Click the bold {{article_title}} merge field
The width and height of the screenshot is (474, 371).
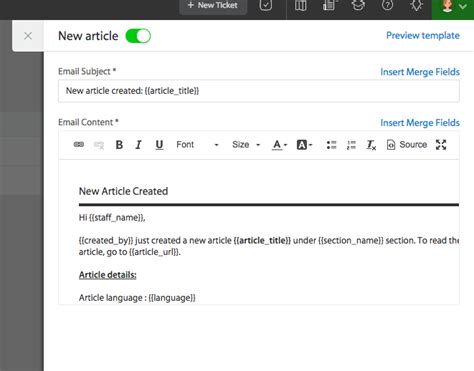point(262,241)
